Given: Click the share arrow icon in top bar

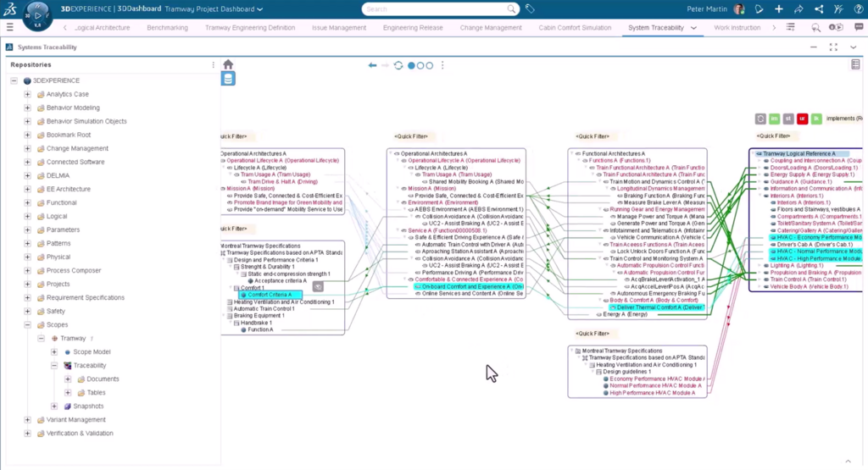Looking at the screenshot, I should [x=798, y=9].
